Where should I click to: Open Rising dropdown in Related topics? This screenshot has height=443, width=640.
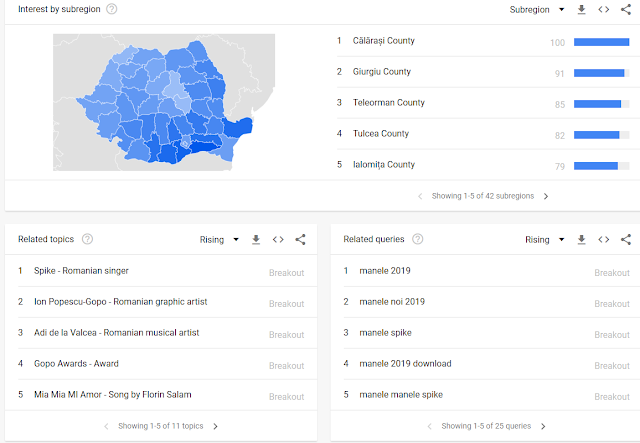point(219,240)
